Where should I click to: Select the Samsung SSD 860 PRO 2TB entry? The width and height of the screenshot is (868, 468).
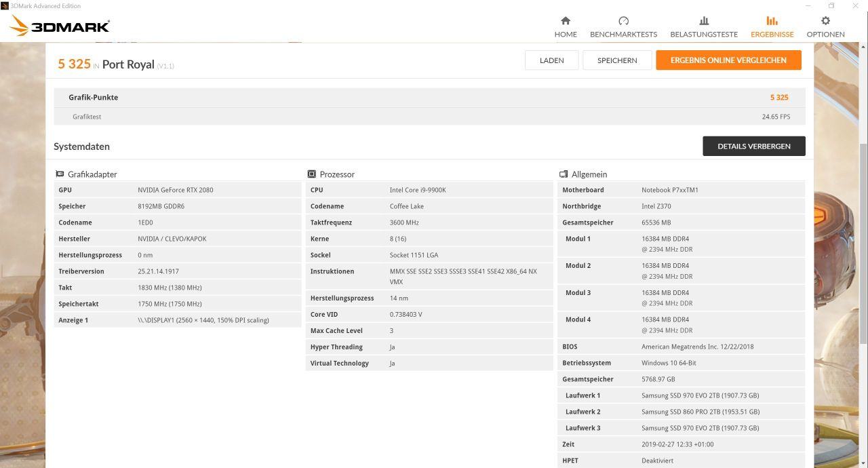pos(701,412)
